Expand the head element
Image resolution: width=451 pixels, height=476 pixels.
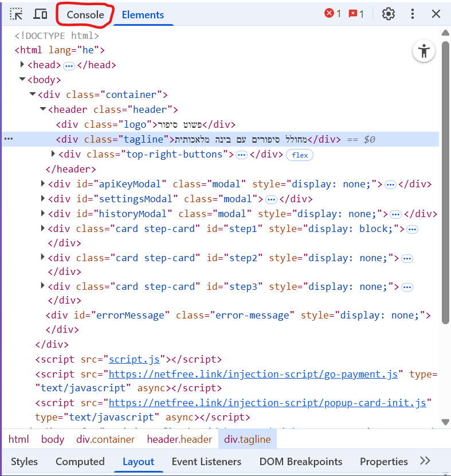click(22, 64)
